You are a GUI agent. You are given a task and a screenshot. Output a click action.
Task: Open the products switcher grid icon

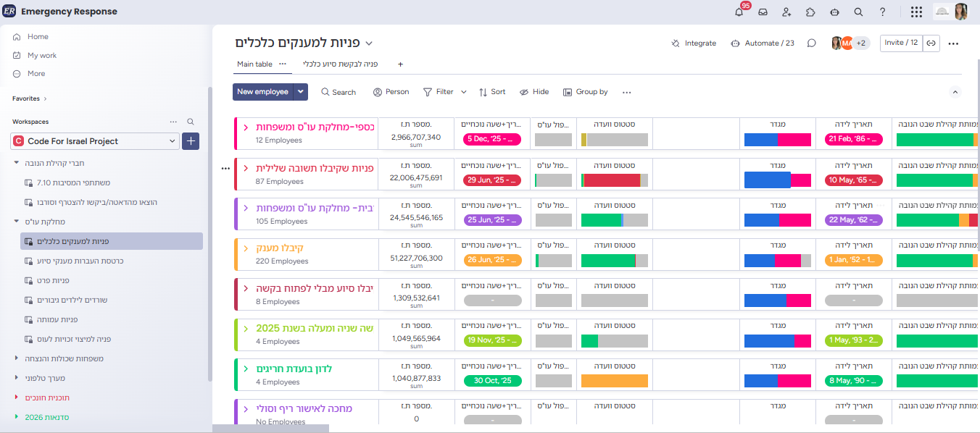(916, 12)
